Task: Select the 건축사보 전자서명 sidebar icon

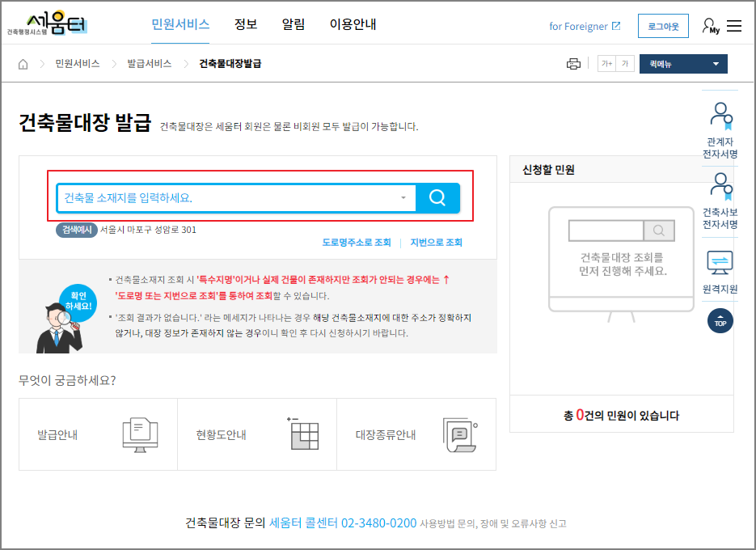Action: 719,187
